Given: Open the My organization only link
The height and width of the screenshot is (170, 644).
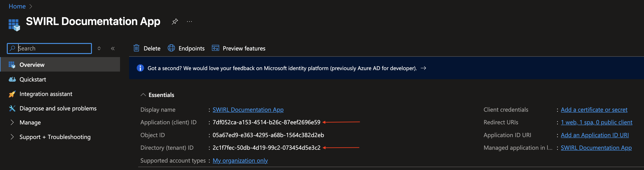Looking at the screenshot, I should tap(240, 160).
